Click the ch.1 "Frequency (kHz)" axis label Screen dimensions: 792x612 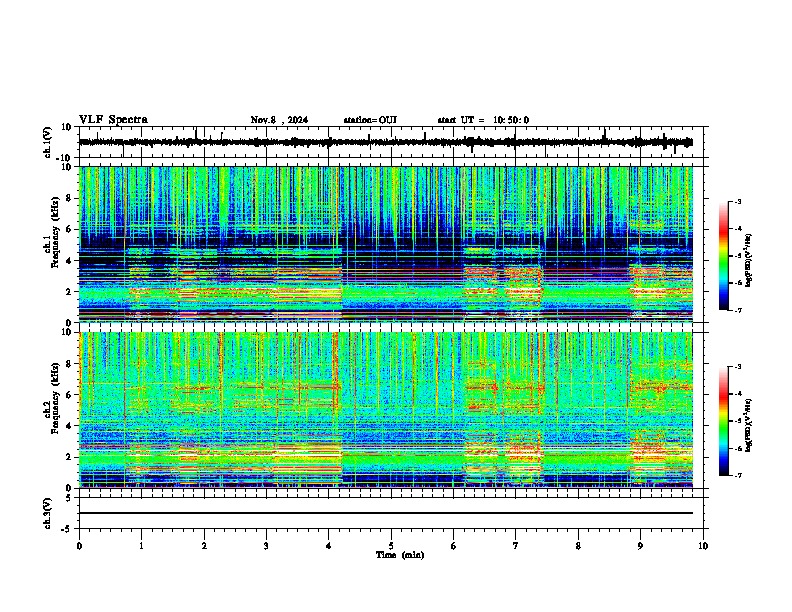pos(55,232)
